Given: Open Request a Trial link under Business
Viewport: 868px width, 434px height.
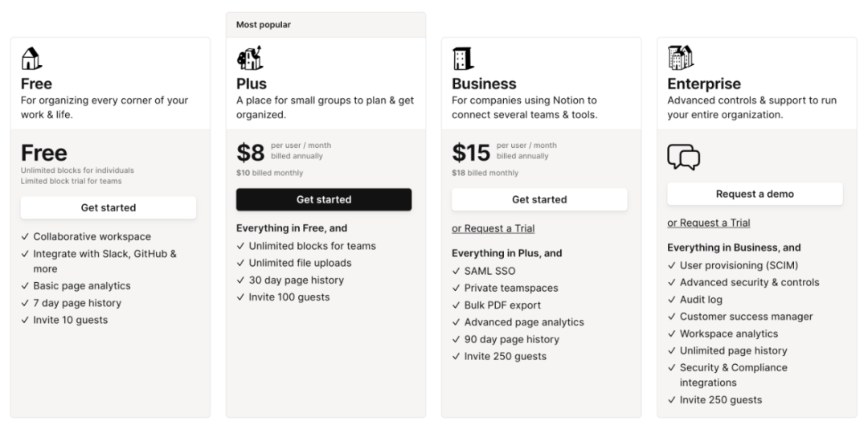Looking at the screenshot, I should pyautogui.click(x=493, y=228).
